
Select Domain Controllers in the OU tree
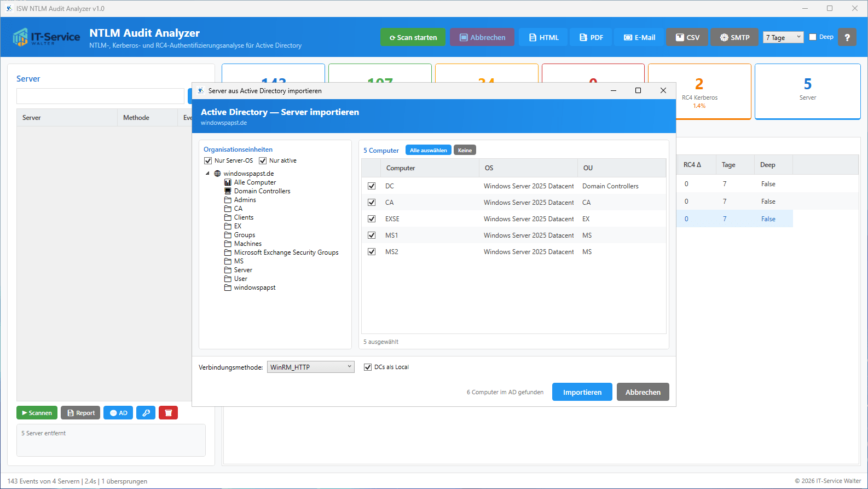(x=262, y=191)
